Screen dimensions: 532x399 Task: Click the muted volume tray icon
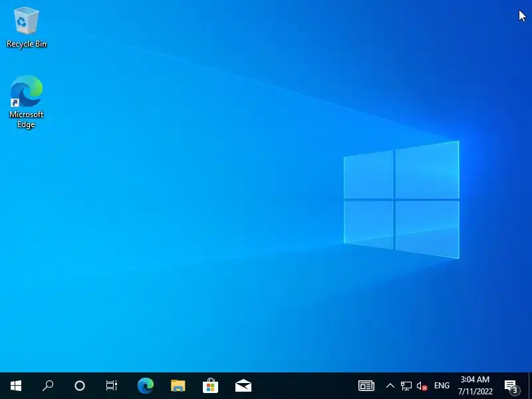[x=422, y=386]
